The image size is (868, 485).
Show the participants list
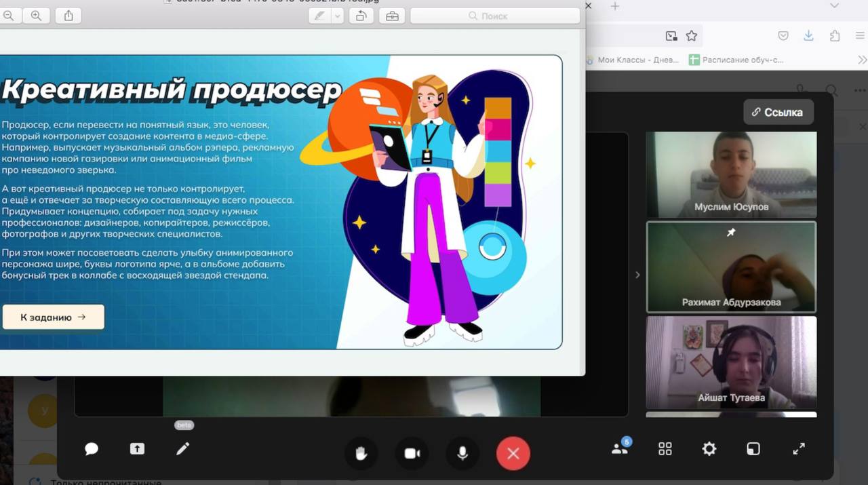pos(620,449)
